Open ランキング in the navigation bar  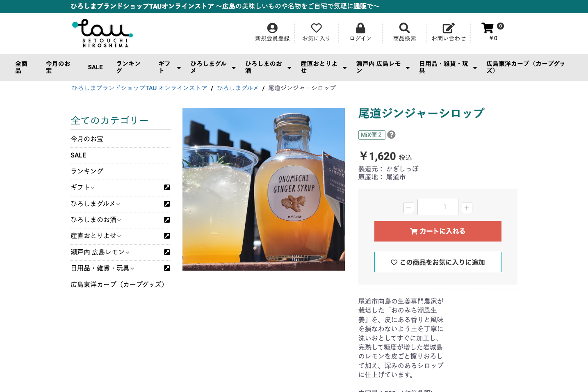coord(128,67)
